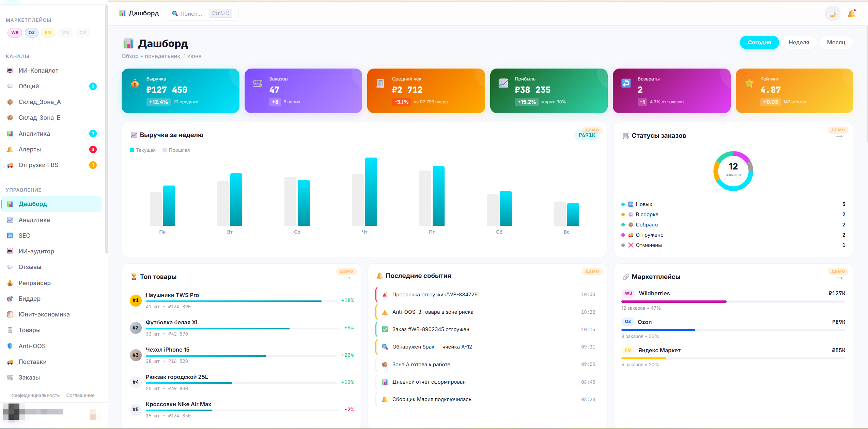Image resolution: width=868 pixels, height=429 pixels.
Task: Click the ₽691K weekly revenue badge
Action: click(x=587, y=135)
